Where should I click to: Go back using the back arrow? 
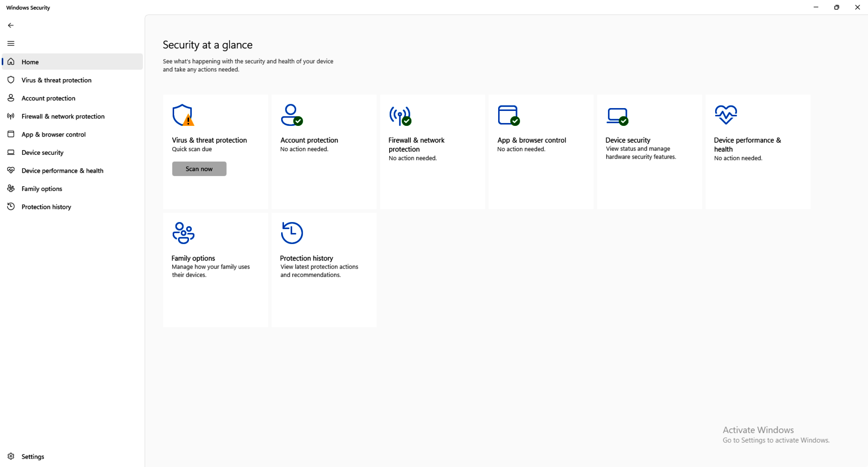pyautogui.click(x=11, y=25)
